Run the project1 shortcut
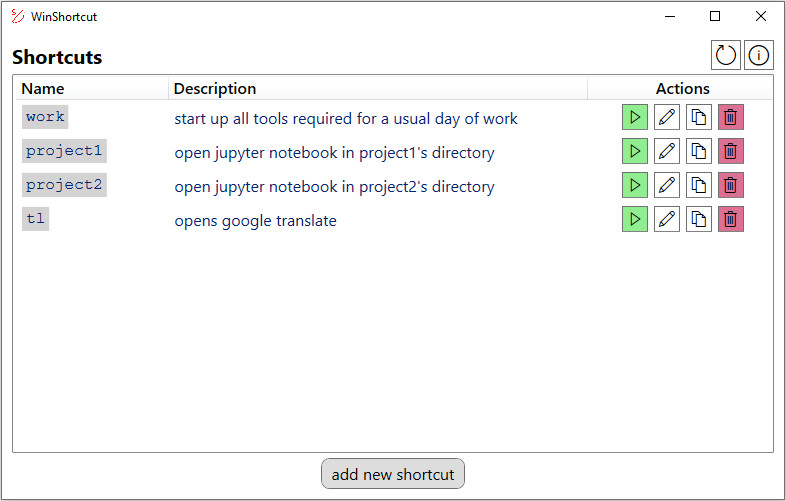The image size is (786, 501). coord(635,152)
